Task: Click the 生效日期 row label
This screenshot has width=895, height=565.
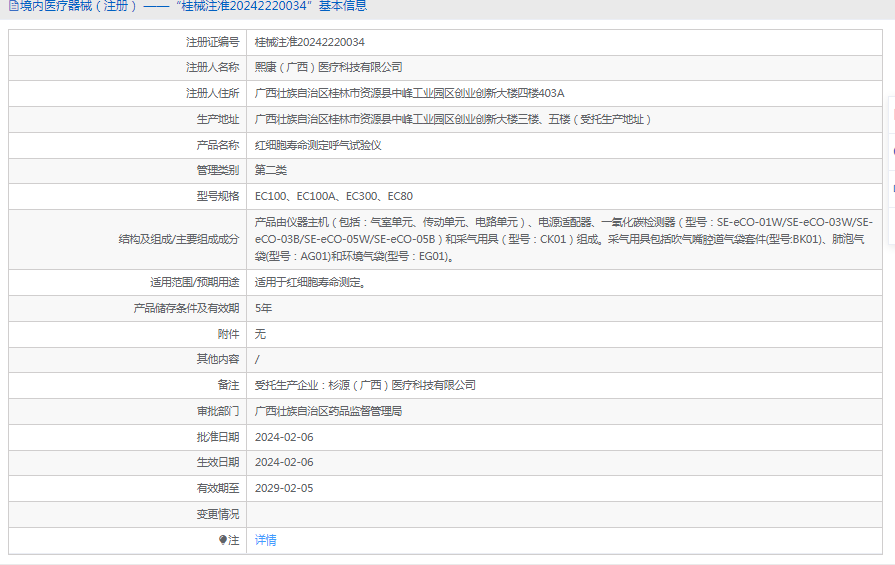Action: 217,462
